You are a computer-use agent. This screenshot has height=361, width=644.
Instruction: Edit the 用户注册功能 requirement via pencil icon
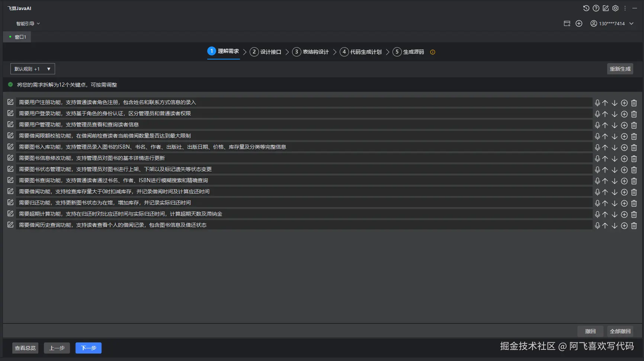coord(10,102)
